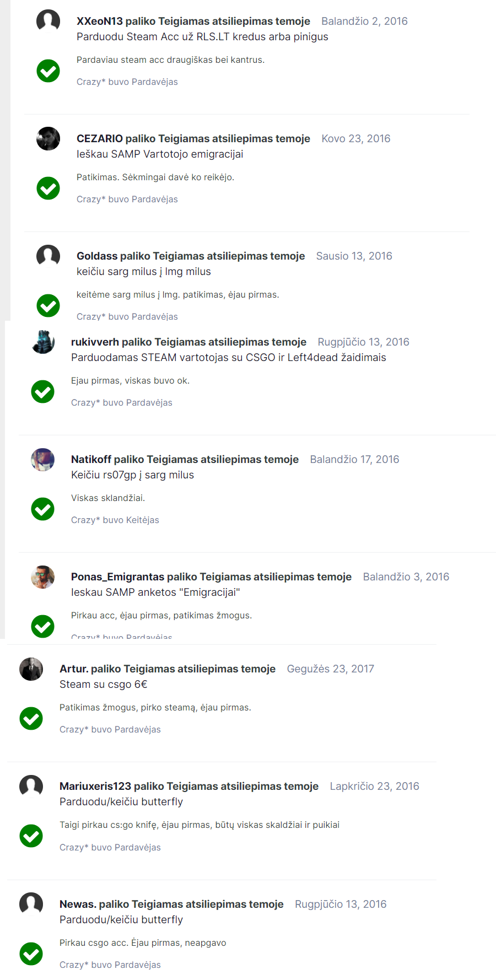Open the "Steam su csgo 6€" topic
Viewport: 496px width, 980px height.
(x=103, y=685)
